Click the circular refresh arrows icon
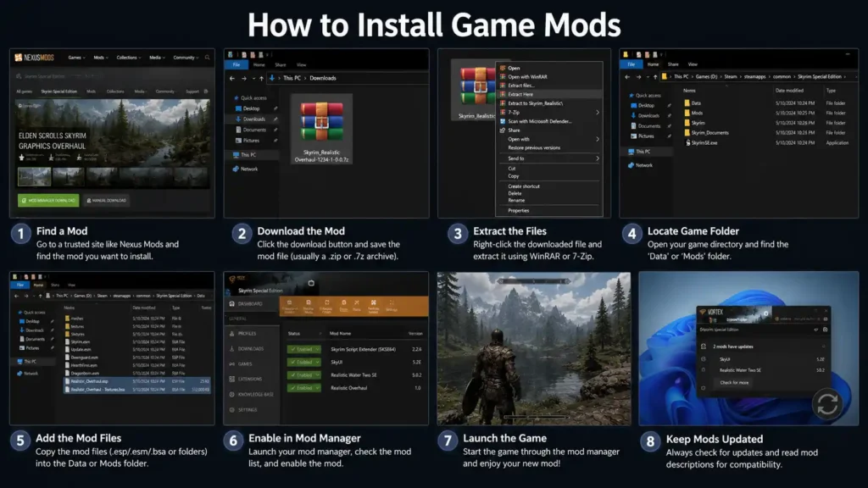 [x=827, y=404]
